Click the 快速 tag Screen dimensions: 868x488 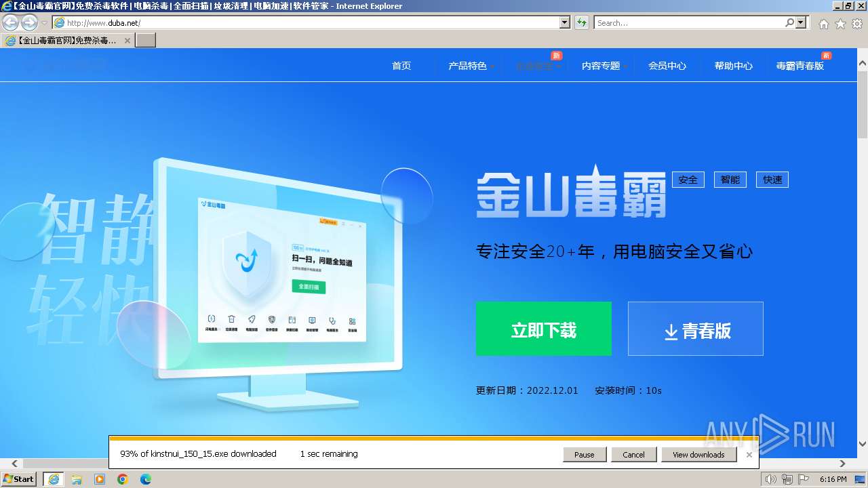pos(772,180)
